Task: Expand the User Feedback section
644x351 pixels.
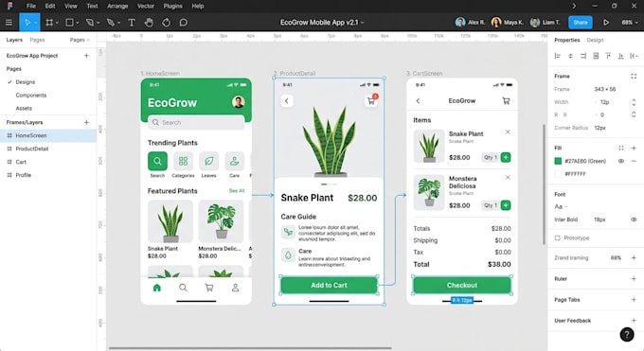Action: pyautogui.click(x=634, y=321)
